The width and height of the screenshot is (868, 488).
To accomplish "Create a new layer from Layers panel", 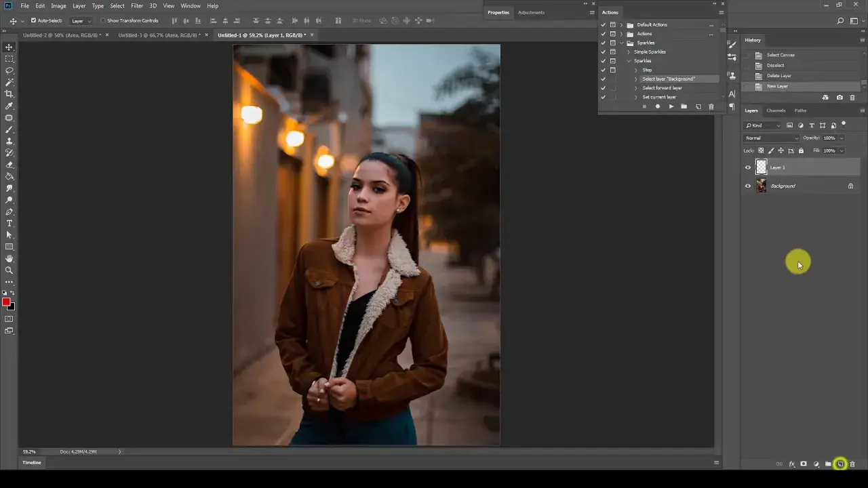I will coord(840,464).
